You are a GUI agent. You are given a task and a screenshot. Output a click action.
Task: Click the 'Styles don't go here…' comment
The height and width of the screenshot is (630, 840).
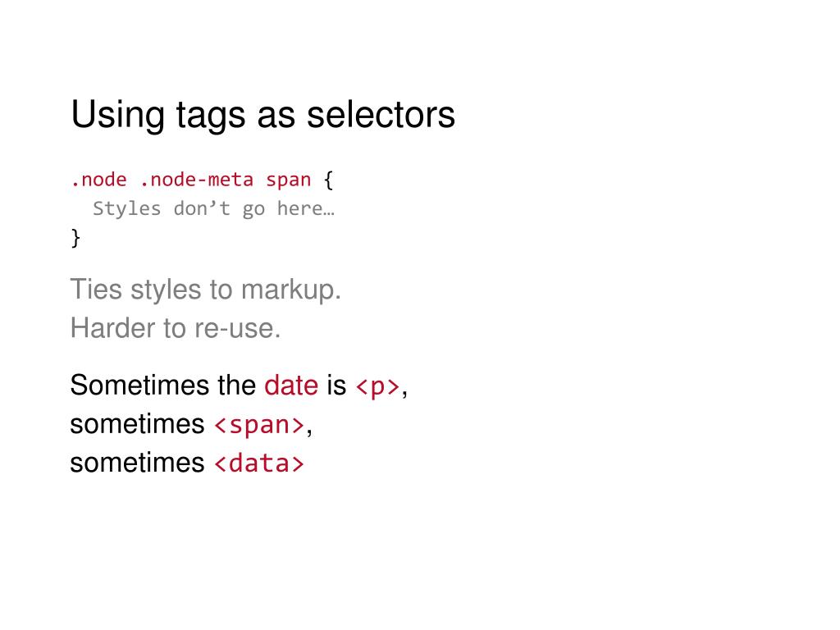coord(213,208)
